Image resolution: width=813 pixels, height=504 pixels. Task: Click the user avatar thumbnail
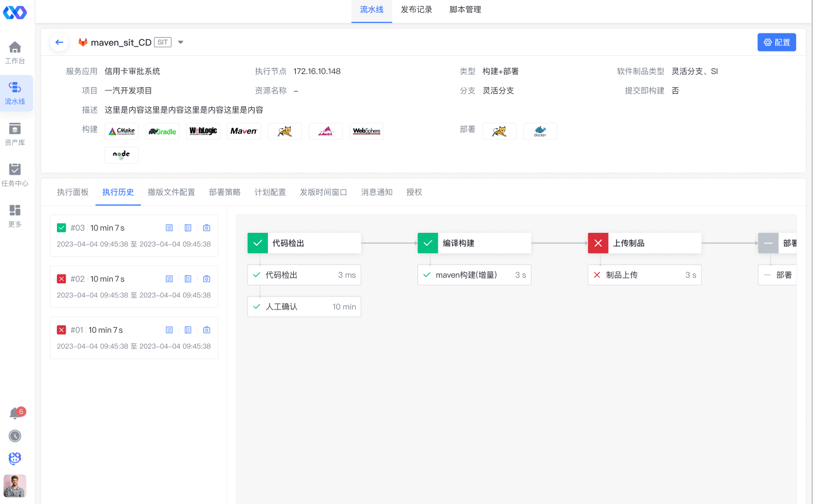pyautogui.click(x=15, y=486)
